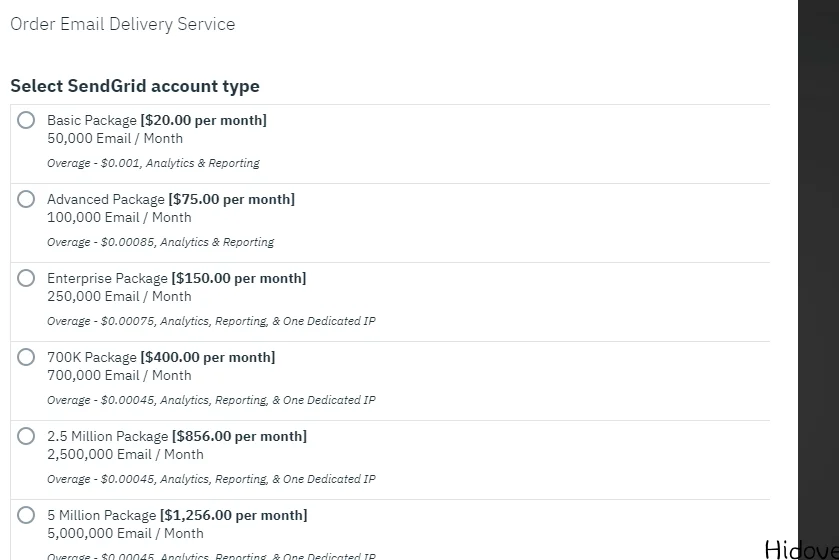Click the 700K Package $400.00 label
The height and width of the screenshot is (560, 839).
(x=161, y=357)
